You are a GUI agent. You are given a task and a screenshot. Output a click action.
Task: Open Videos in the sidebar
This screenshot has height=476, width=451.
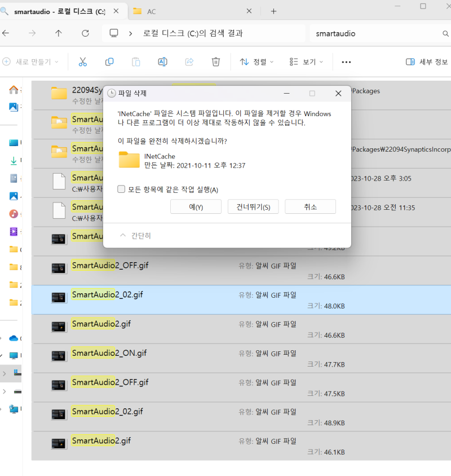coord(14,232)
